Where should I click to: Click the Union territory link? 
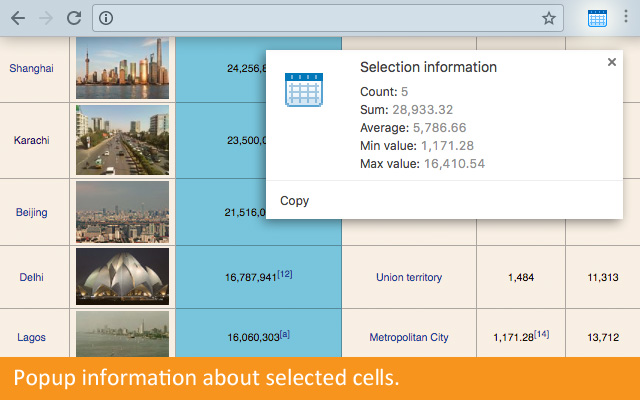[x=408, y=277]
